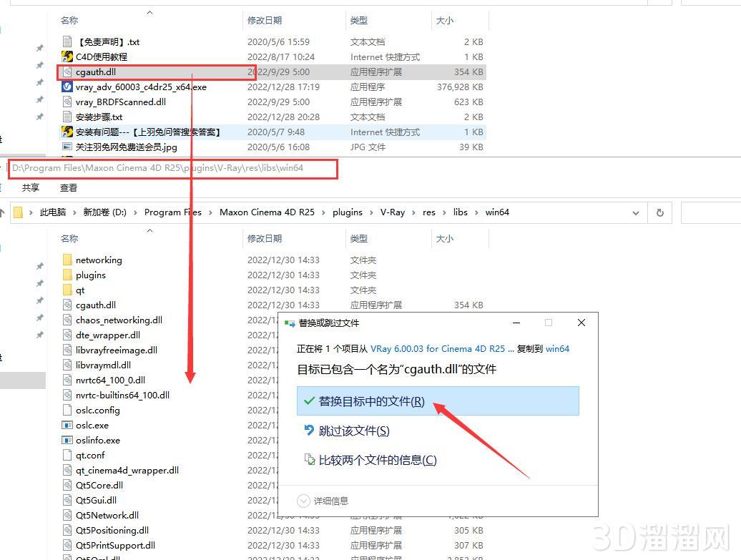Click the C4D使用教程 shortcut icon
This screenshot has width=741, height=560.
67,57
